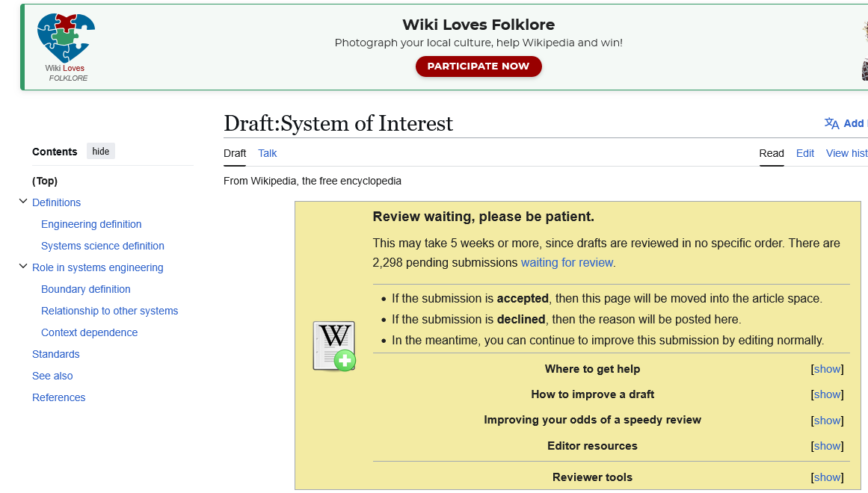
Task: Switch to the Talk tab
Action: 267,153
